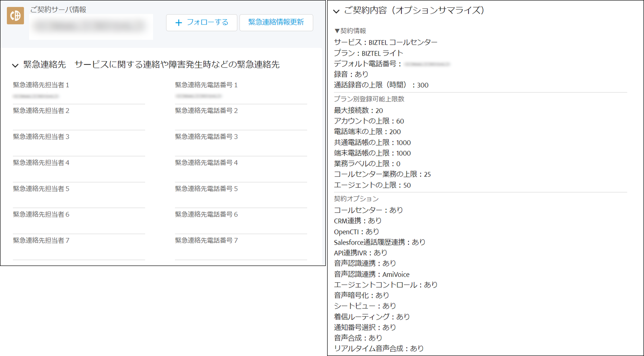
Task: Click シートビュー：あり
Action: [365, 306]
